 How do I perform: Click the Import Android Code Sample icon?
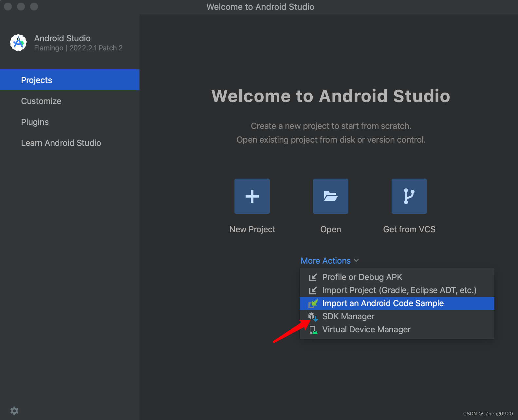pyautogui.click(x=313, y=304)
